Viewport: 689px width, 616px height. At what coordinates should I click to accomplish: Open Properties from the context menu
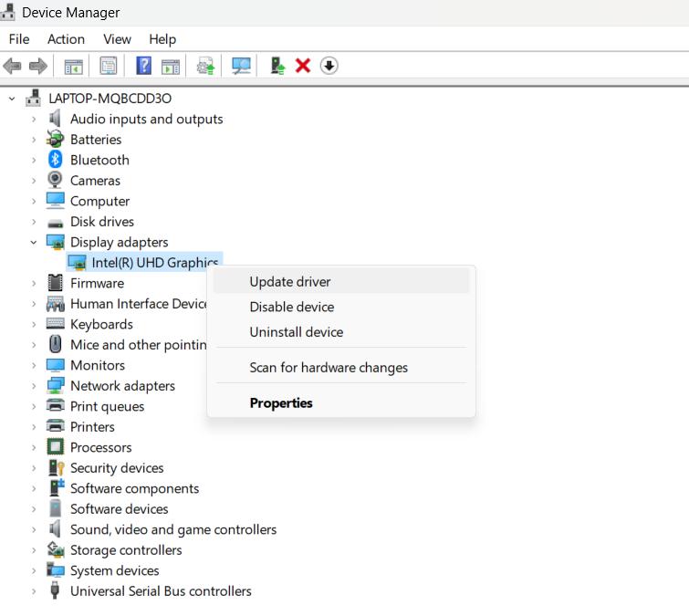(x=341, y=402)
